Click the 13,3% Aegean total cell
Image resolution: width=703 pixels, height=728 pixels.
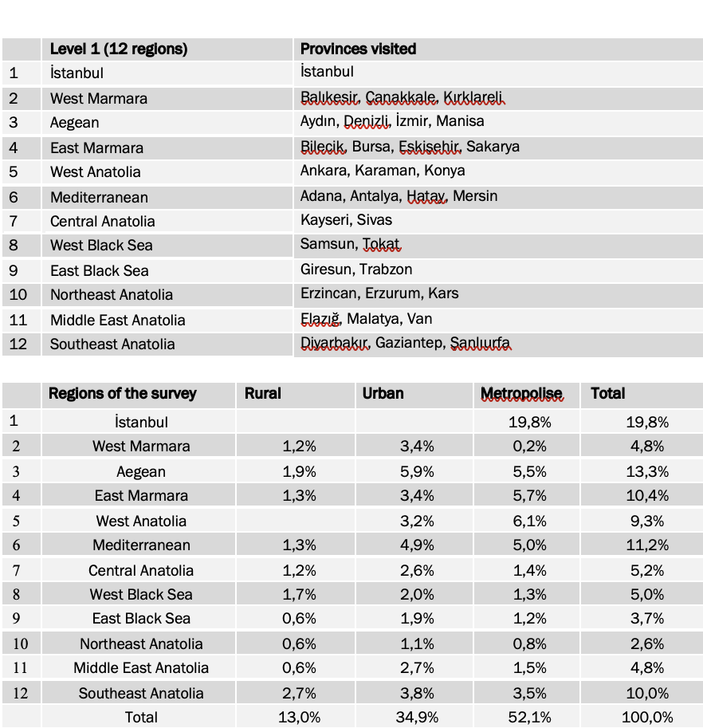pyautogui.click(x=647, y=472)
